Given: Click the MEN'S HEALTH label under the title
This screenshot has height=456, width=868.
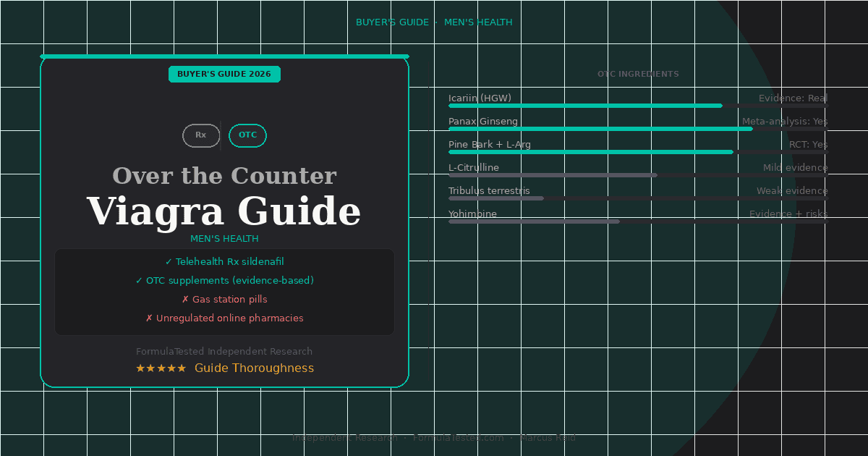Looking at the screenshot, I should (x=224, y=239).
